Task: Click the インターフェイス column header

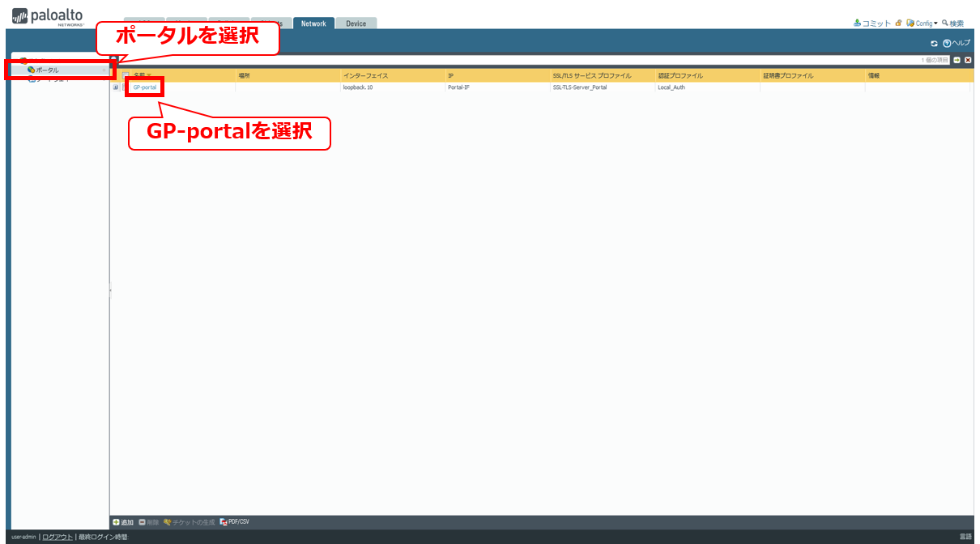Action: 393,75
